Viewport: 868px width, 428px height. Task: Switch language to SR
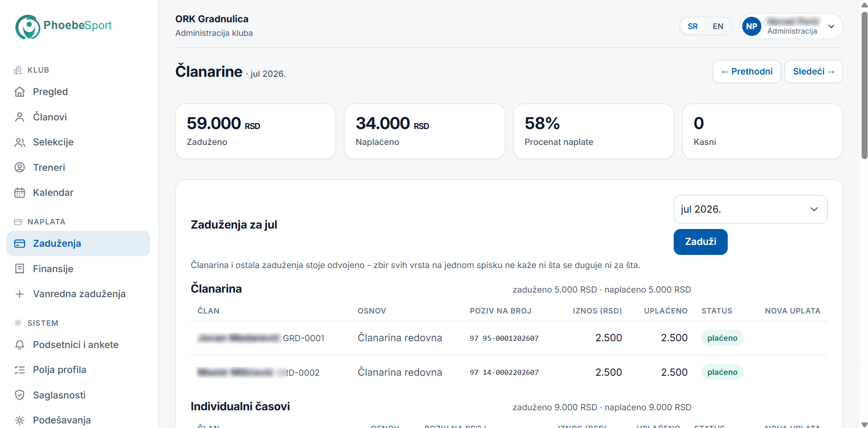(x=692, y=26)
